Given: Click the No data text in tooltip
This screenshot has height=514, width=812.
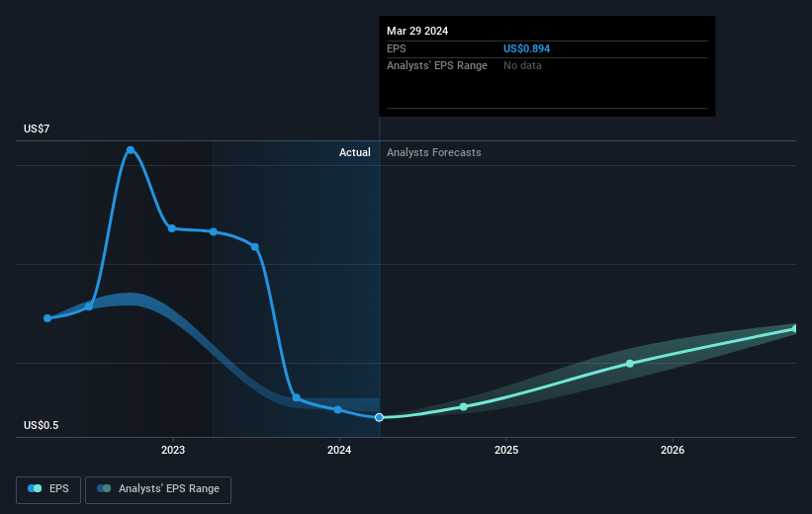Looking at the screenshot, I should pyautogui.click(x=522, y=66).
